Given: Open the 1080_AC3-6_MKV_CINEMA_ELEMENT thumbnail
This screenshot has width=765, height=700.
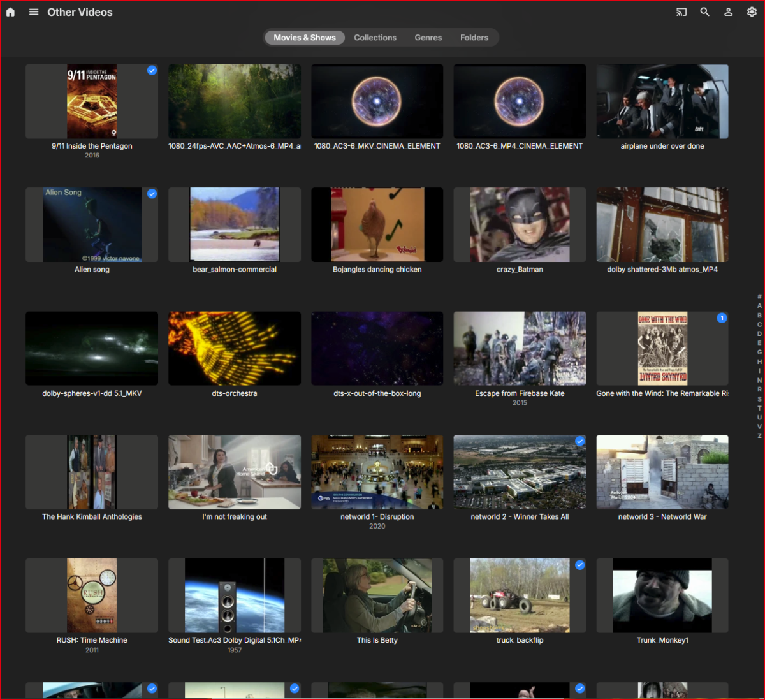Looking at the screenshot, I should pos(377,101).
